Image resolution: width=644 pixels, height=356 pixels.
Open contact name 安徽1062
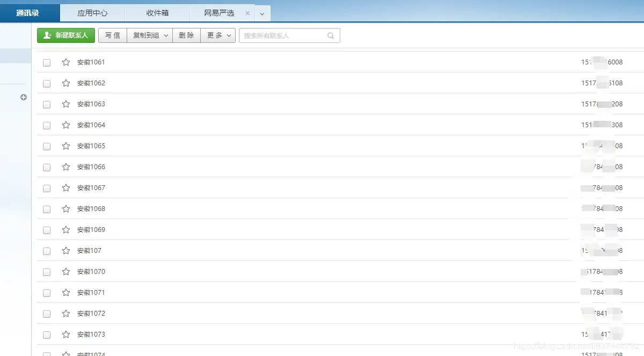click(x=91, y=83)
